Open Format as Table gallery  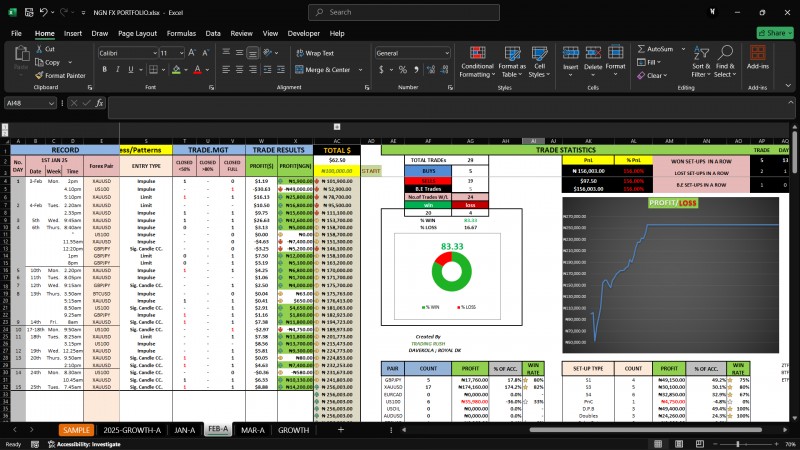click(512, 62)
